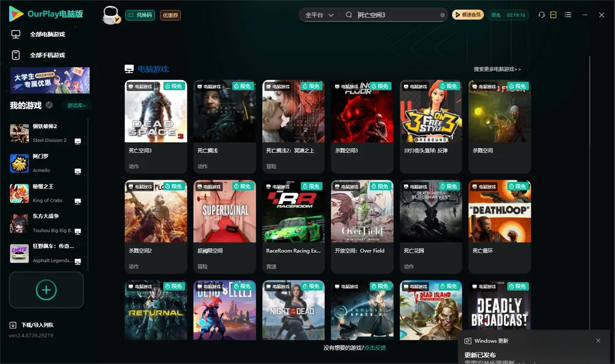Select the Over Field 开放空间 card
Viewport: 615px width, 364px height.
[x=362, y=227]
